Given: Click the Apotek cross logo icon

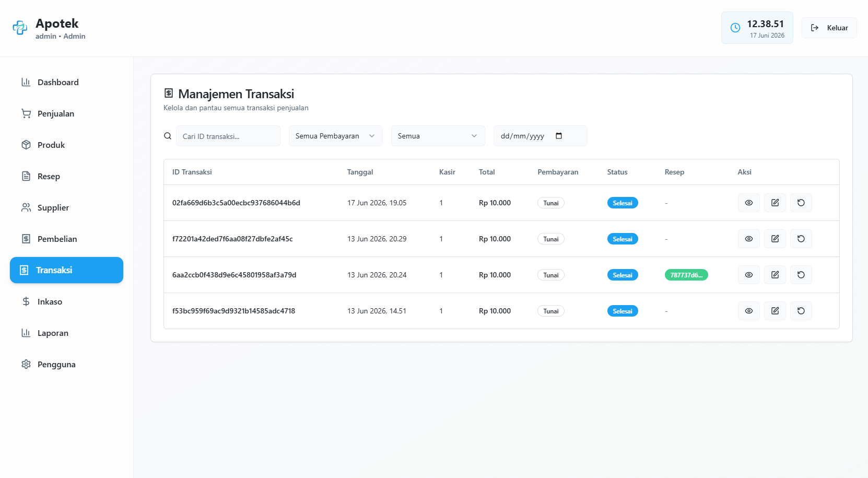Looking at the screenshot, I should pyautogui.click(x=20, y=28).
